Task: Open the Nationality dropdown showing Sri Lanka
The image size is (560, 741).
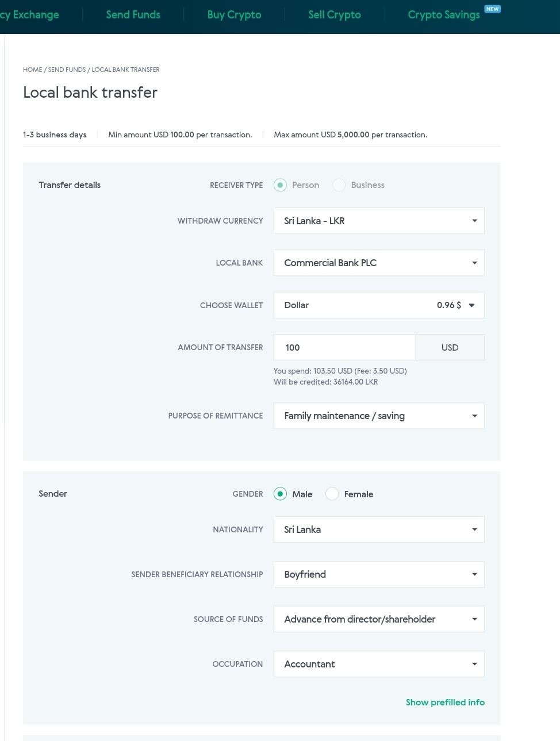Action: tap(379, 529)
